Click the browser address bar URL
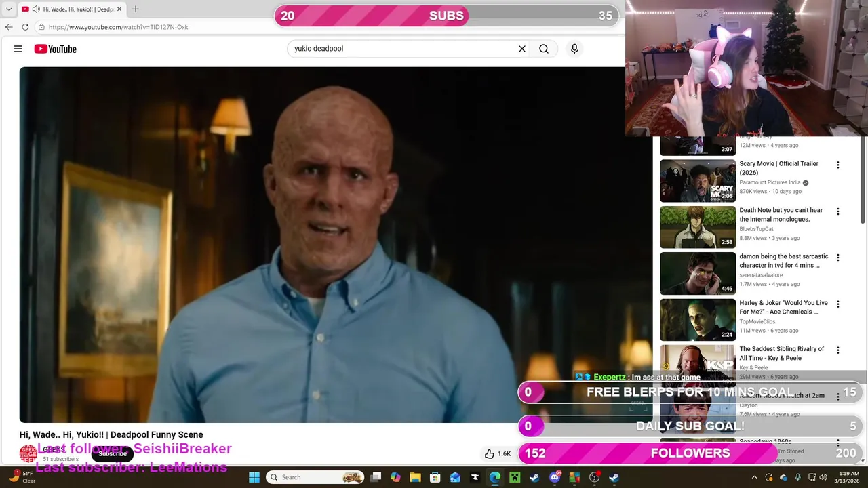Image resolution: width=868 pixels, height=488 pixels. 118,27
